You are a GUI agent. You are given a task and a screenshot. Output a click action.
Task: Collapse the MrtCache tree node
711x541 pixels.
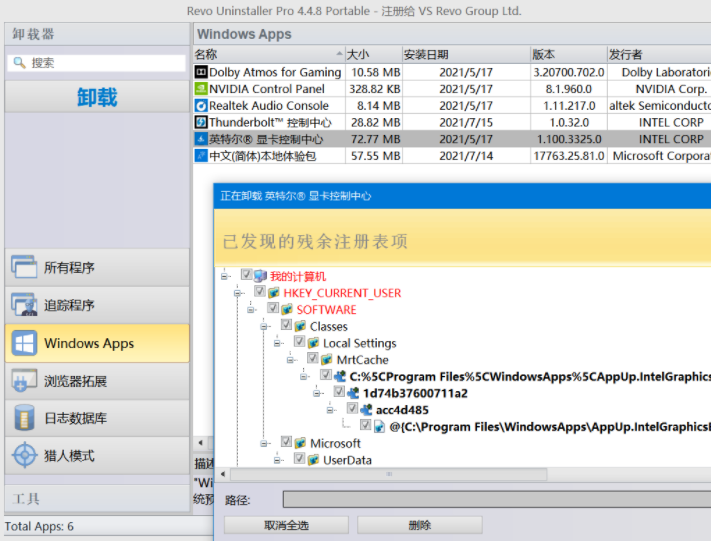tap(290, 360)
